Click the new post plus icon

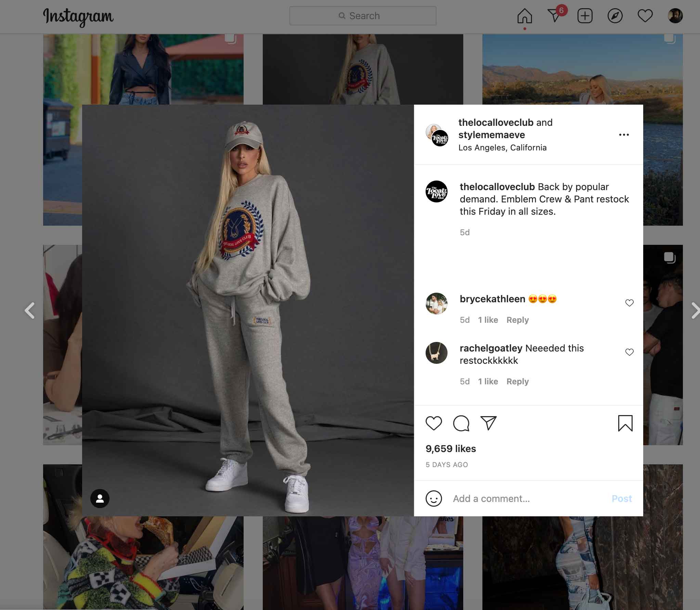585,16
